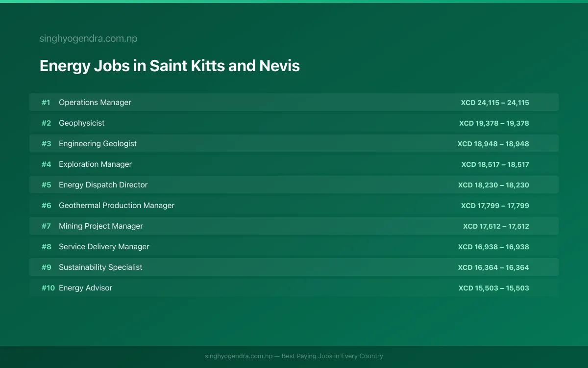Select the 'Mining Project Manager' entry

(x=101, y=226)
